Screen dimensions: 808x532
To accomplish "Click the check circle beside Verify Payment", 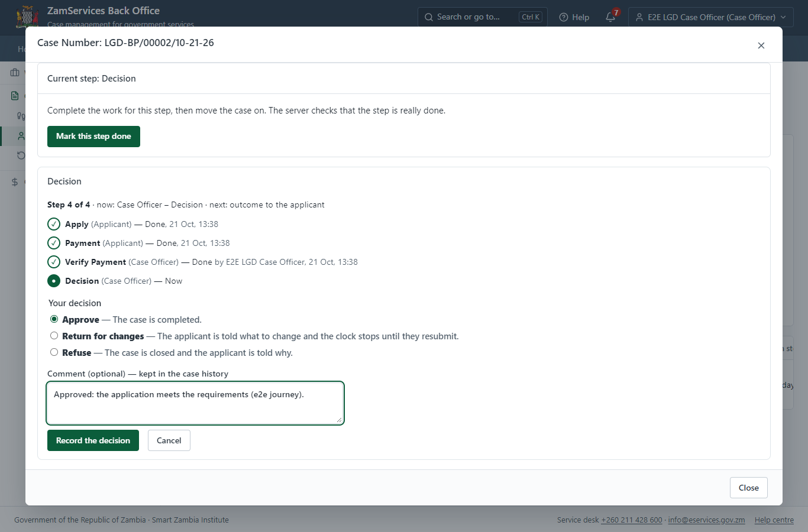I will point(54,262).
